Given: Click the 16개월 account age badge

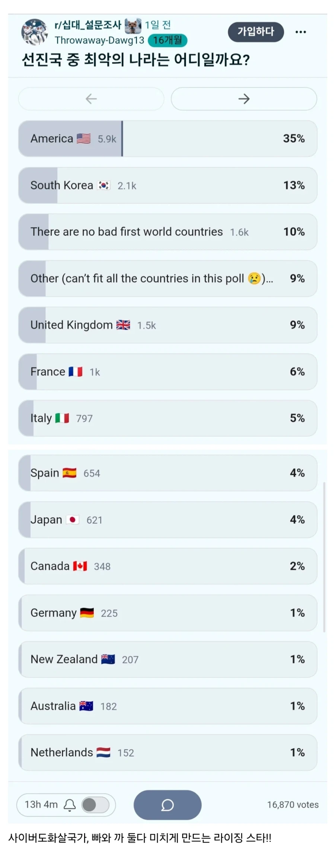Looking at the screenshot, I should 167,40.
